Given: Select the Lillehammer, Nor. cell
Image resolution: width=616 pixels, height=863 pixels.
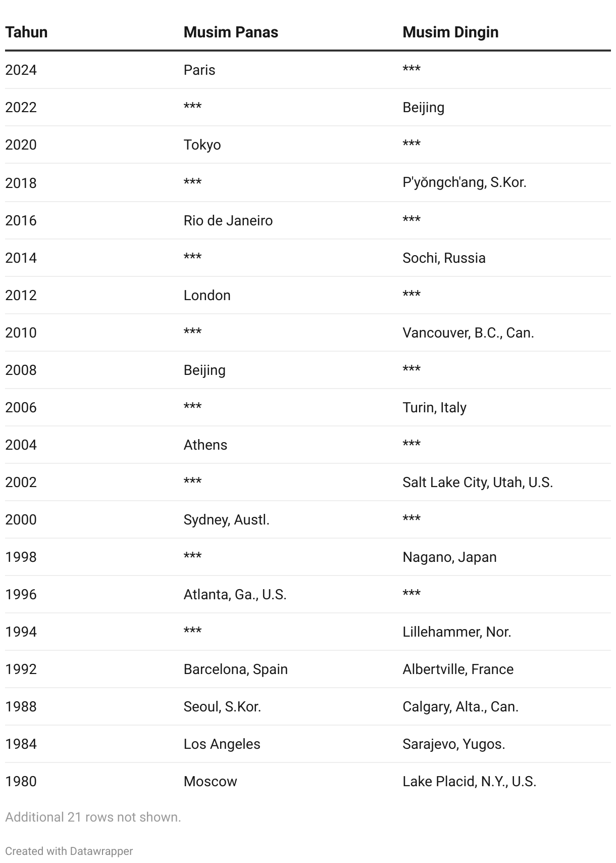Looking at the screenshot, I should tap(457, 632).
